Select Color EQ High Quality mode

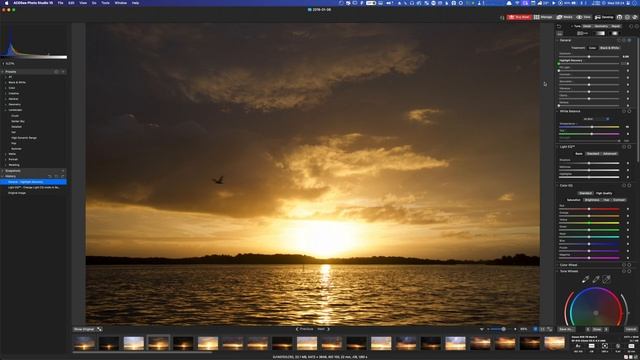coord(604,193)
